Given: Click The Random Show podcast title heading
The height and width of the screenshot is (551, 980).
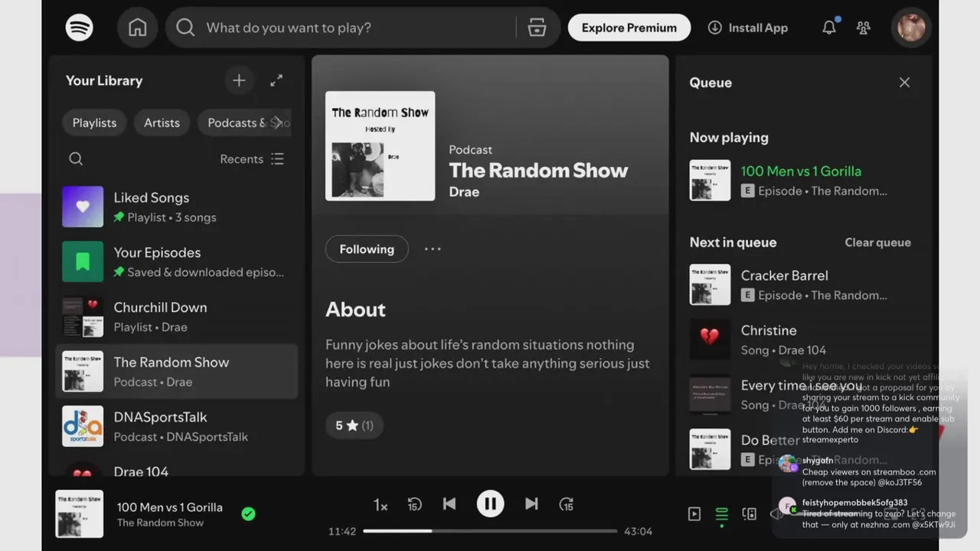Looking at the screenshot, I should [x=538, y=171].
